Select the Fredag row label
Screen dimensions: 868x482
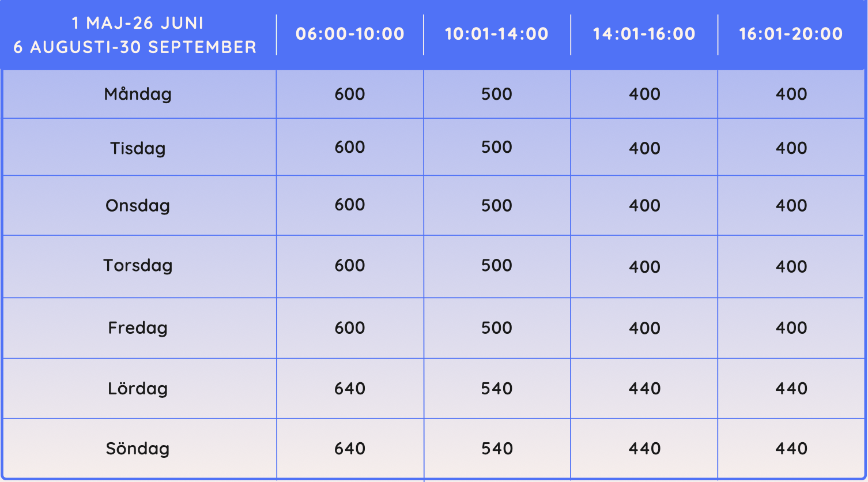[x=138, y=328]
